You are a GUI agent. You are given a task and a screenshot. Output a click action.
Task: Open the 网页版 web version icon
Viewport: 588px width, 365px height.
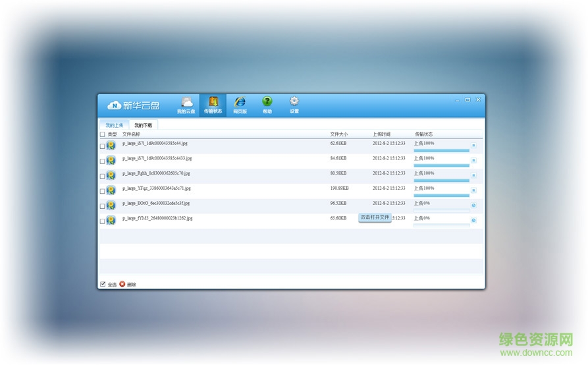click(240, 105)
